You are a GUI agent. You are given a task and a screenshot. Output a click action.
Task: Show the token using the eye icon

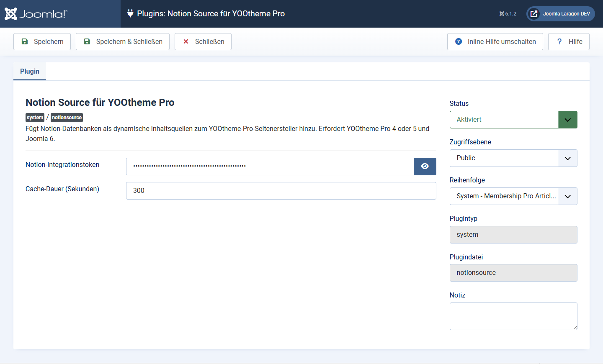(x=425, y=167)
